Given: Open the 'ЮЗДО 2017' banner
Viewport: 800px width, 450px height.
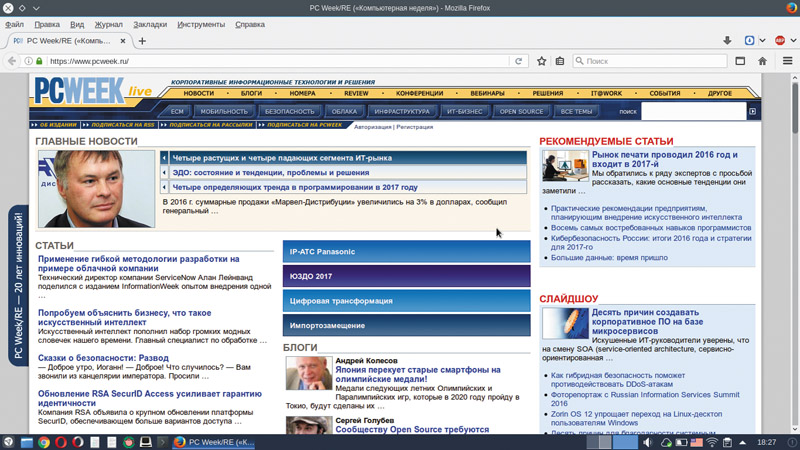Looking at the screenshot, I should 407,276.
